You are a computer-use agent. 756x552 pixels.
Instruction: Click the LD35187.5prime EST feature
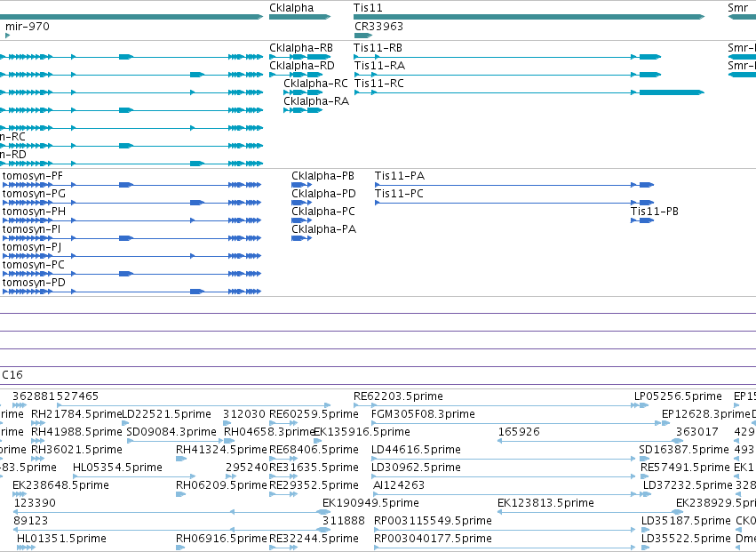[645, 530]
